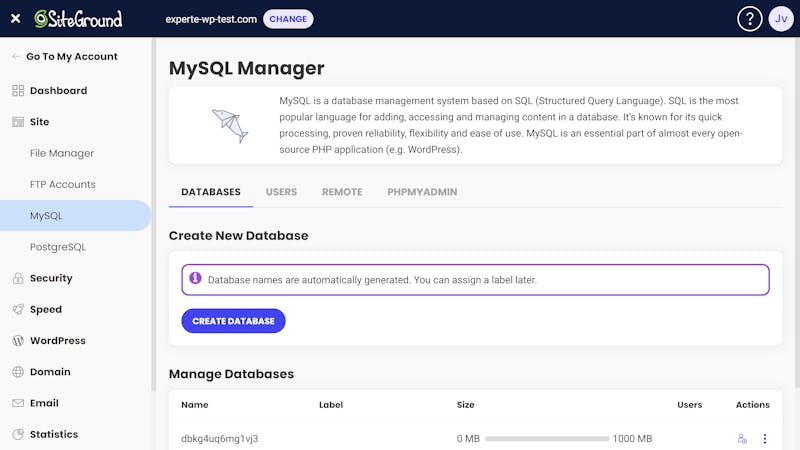Screen dimensions: 800x450
Task: Click the Actions column header
Action: pos(753,405)
